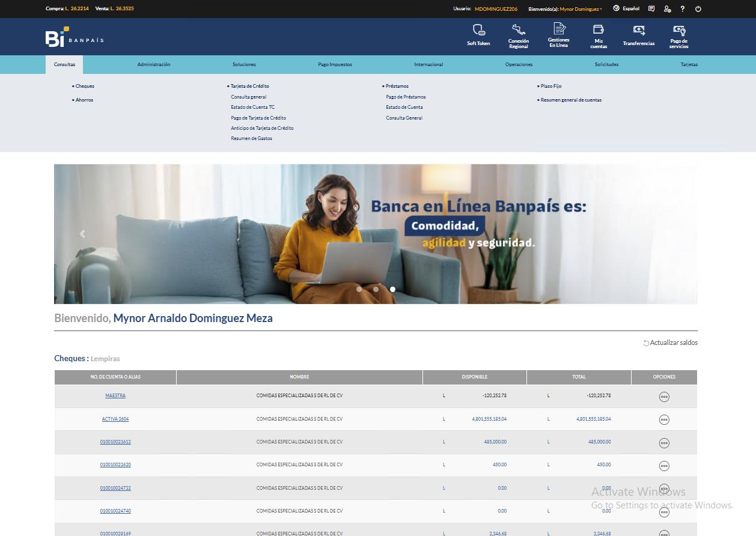756x536 pixels.
Task: Open options icon for ACTIVA 3604 account
Action: click(x=664, y=419)
